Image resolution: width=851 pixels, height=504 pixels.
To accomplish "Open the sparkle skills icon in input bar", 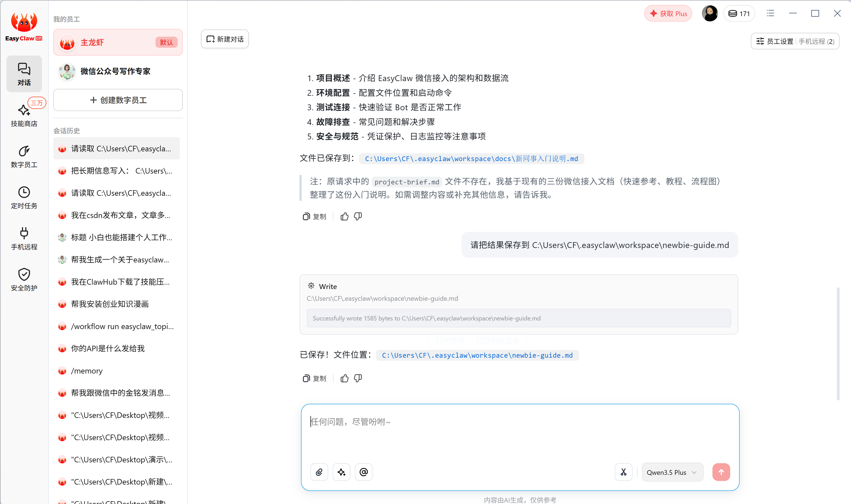I will click(x=341, y=472).
